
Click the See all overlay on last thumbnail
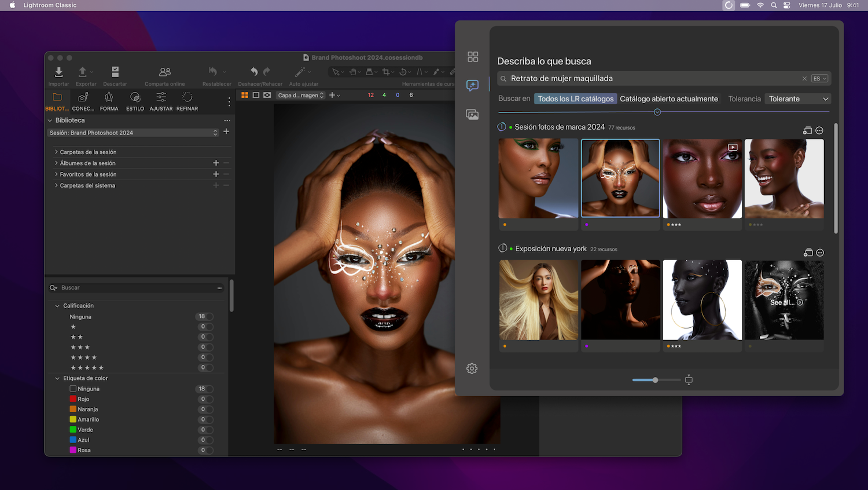pos(786,302)
